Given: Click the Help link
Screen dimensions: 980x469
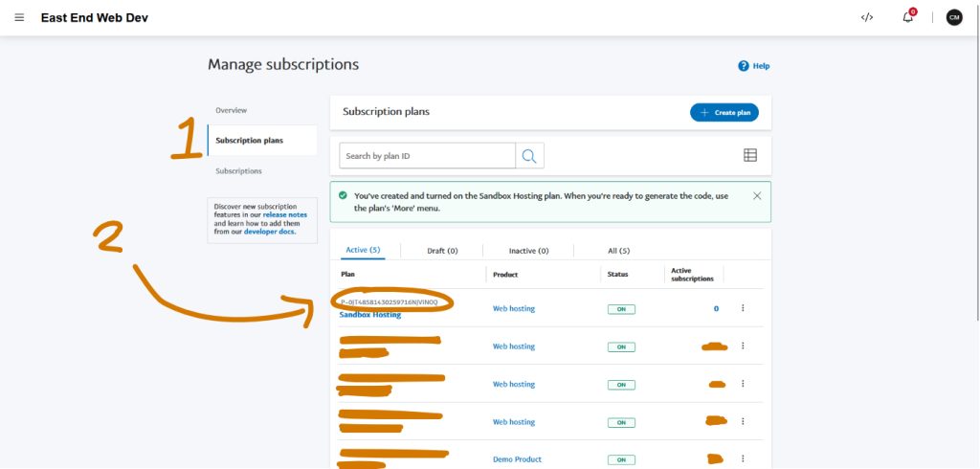Looking at the screenshot, I should point(754,66).
